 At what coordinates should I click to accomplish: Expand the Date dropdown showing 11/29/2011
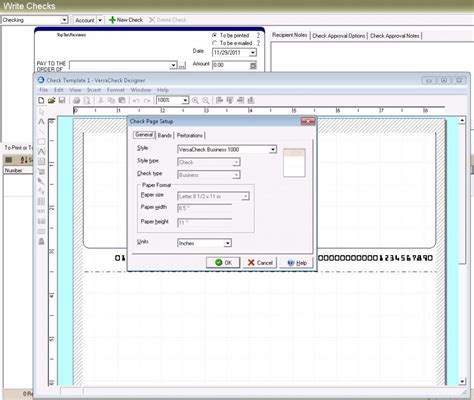[x=234, y=52]
